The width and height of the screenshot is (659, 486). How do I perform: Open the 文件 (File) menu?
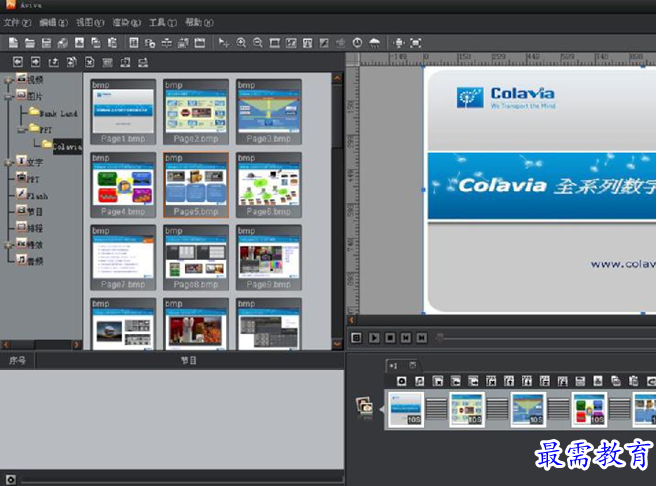(17, 22)
